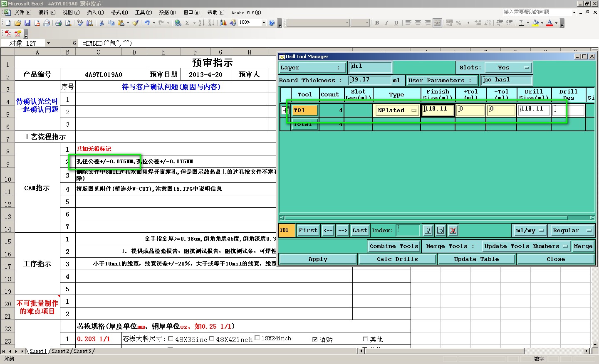Open the 文件 menu
This screenshot has width=599, height=364.
23,12
